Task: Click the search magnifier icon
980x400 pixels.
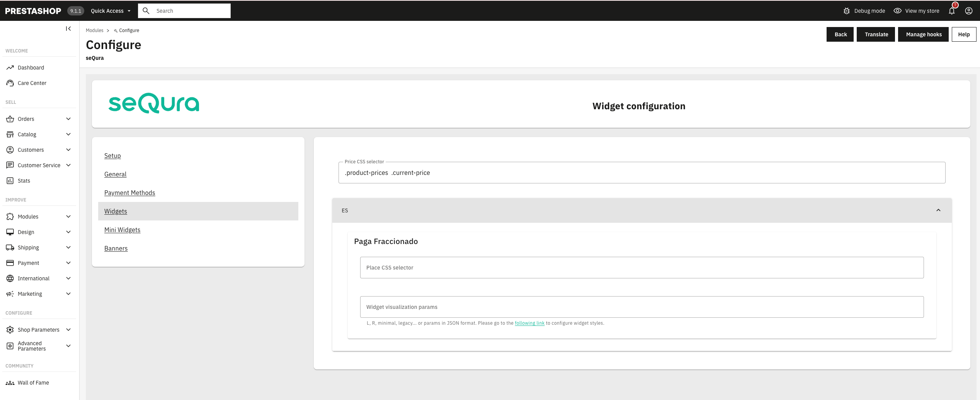Action: tap(146, 11)
